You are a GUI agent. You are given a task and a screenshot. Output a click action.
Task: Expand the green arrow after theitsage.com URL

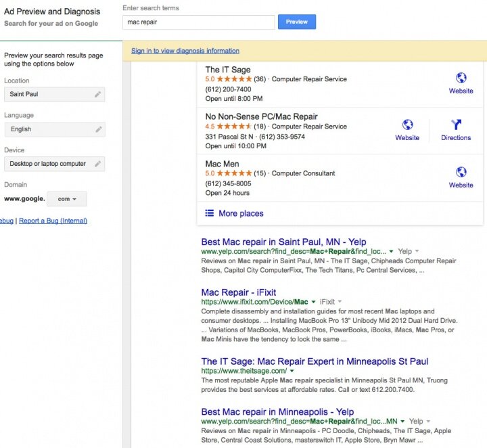(292, 371)
